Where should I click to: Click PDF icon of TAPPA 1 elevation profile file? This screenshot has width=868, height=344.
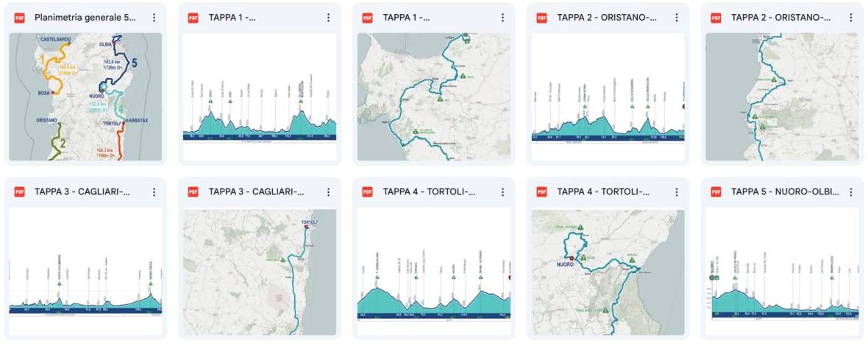click(193, 18)
